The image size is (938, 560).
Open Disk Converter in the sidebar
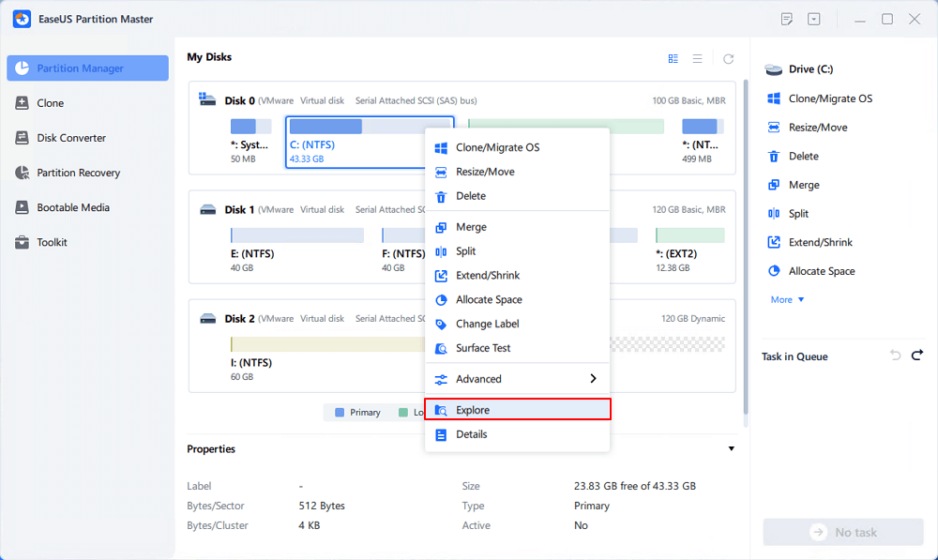pos(71,138)
